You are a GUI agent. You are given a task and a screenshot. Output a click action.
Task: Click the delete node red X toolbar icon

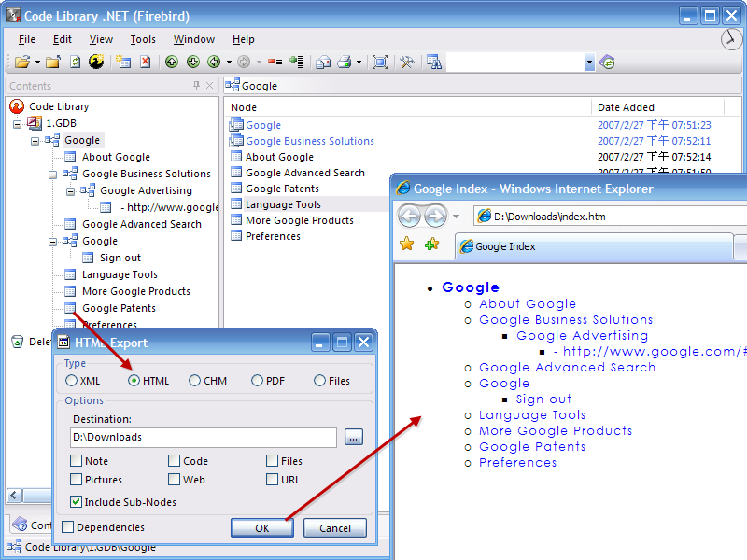[x=146, y=62]
